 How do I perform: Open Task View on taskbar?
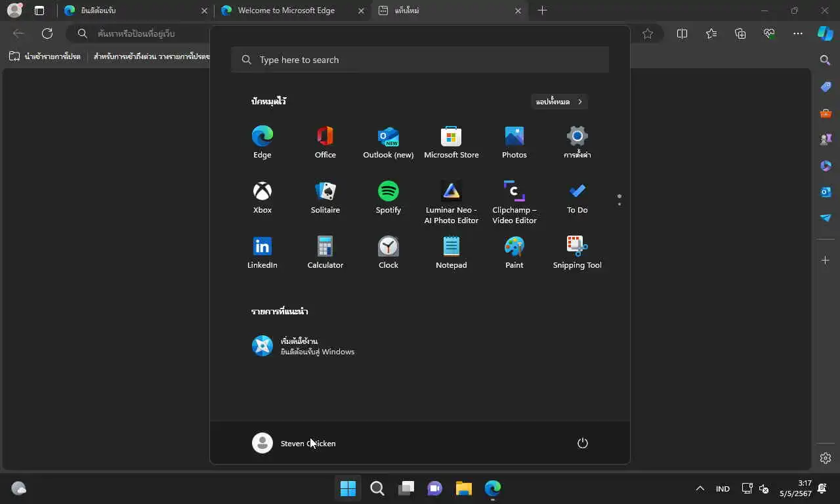(406, 488)
